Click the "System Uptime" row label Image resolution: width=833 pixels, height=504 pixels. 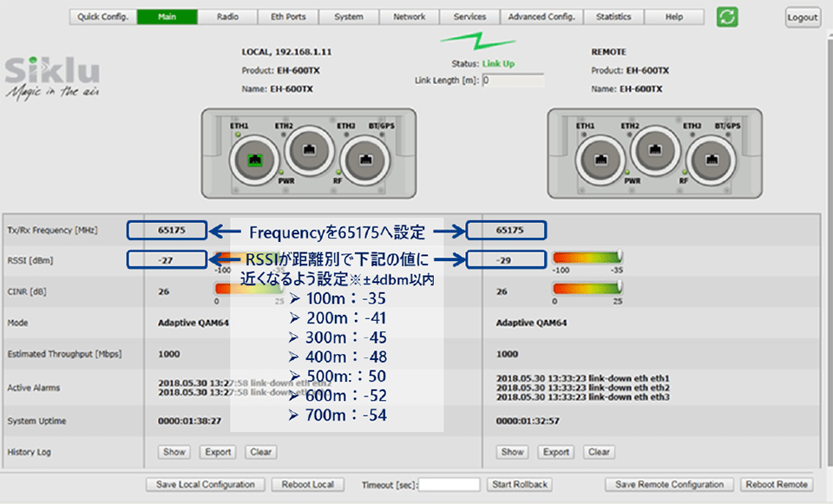[x=36, y=421]
